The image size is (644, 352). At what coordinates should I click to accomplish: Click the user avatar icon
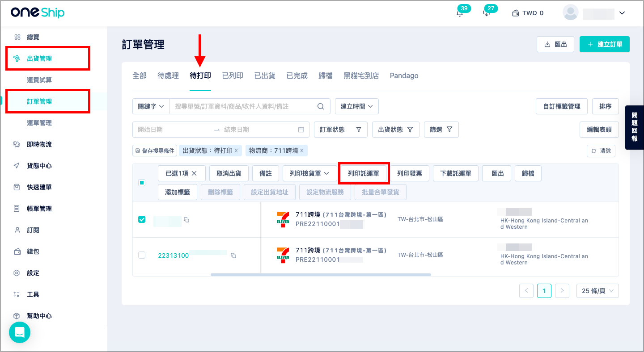pyautogui.click(x=571, y=13)
